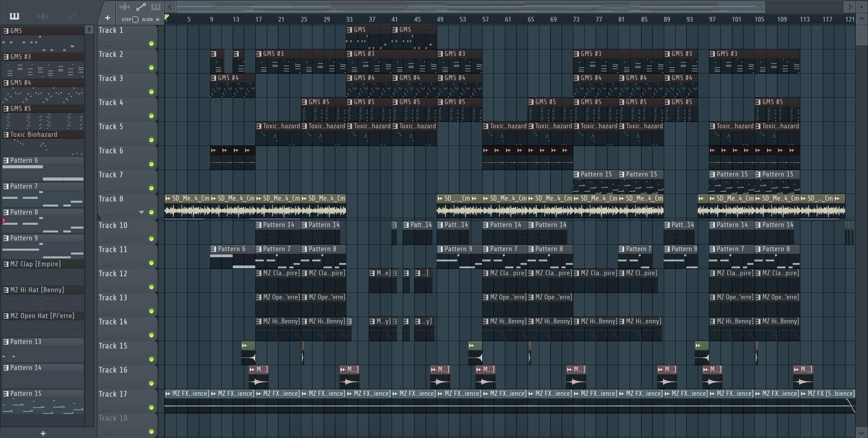Image resolution: width=868 pixels, height=438 pixels.
Task: Select the Track 7 header label
Action: (111, 175)
